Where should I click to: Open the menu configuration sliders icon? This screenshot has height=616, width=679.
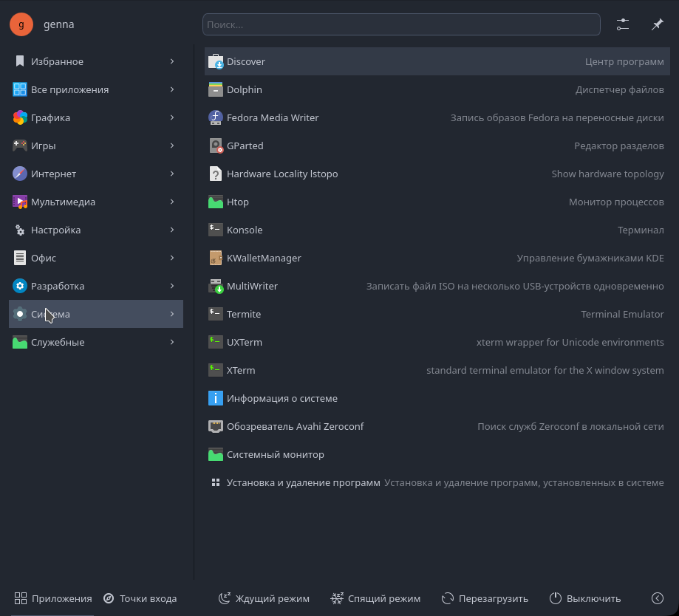[x=622, y=24]
